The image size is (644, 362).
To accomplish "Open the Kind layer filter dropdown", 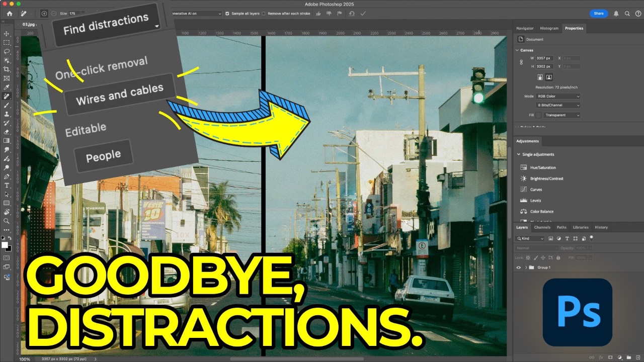I will click(531, 238).
